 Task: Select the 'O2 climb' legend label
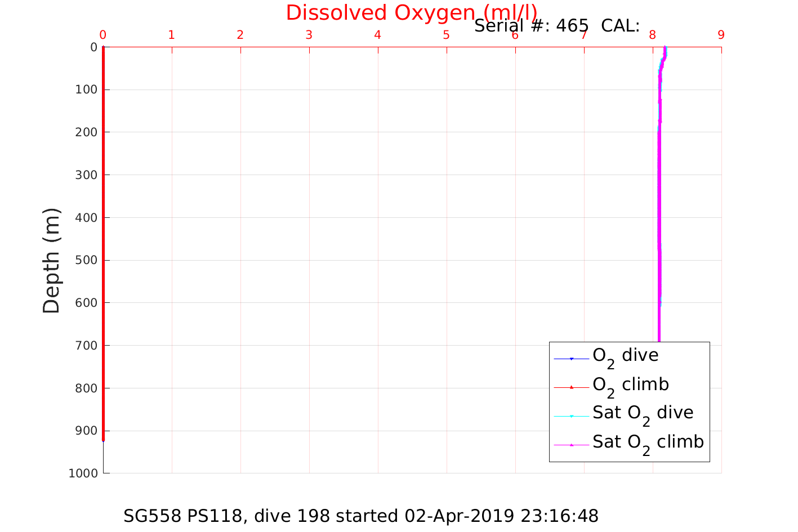click(x=630, y=385)
